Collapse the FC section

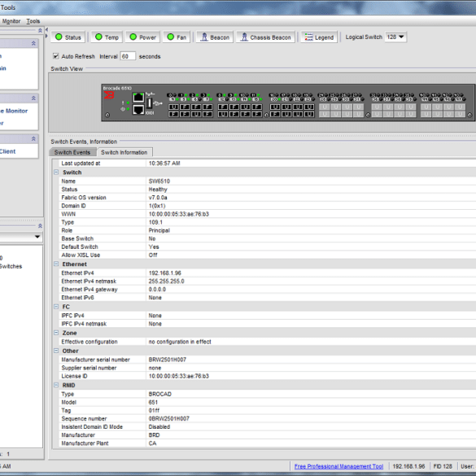[56, 307]
